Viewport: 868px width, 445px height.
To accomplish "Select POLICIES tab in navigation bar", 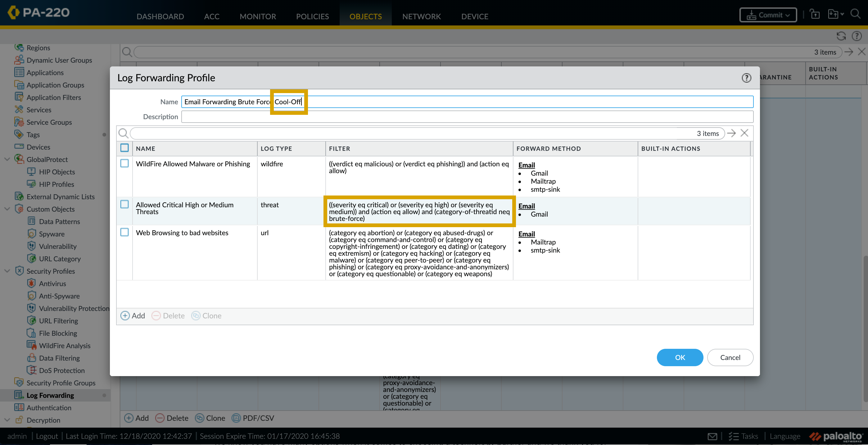I will [312, 16].
